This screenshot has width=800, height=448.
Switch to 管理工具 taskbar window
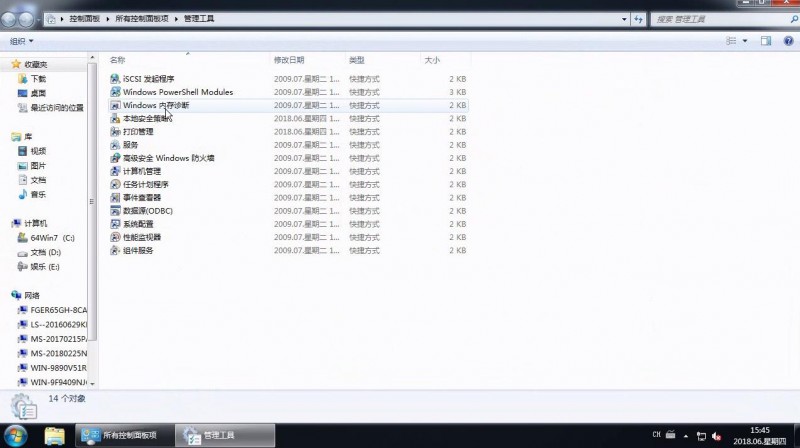(225, 435)
